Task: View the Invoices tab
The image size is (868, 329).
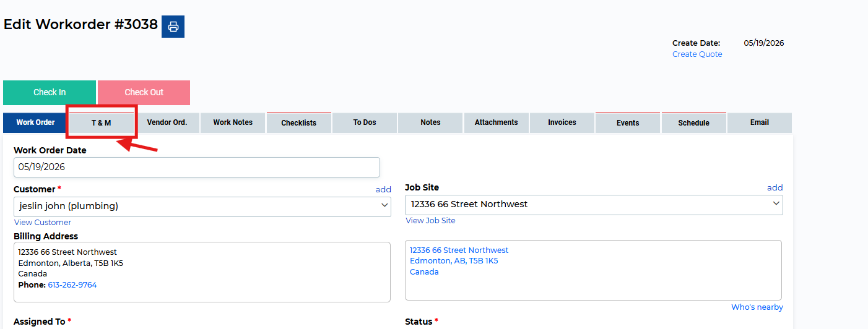Action: pyautogui.click(x=562, y=122)
